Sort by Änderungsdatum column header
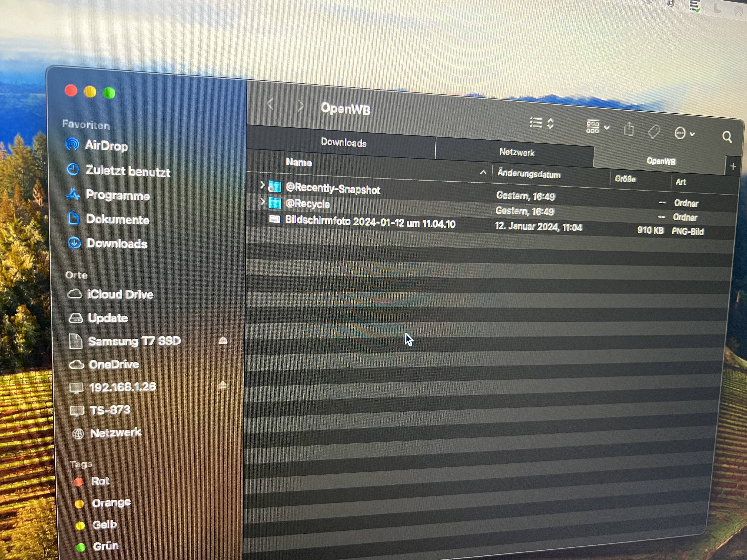Image resolution: width=747 pixels, height=560 pixels. pyautogui.click(x=529, y=174)
